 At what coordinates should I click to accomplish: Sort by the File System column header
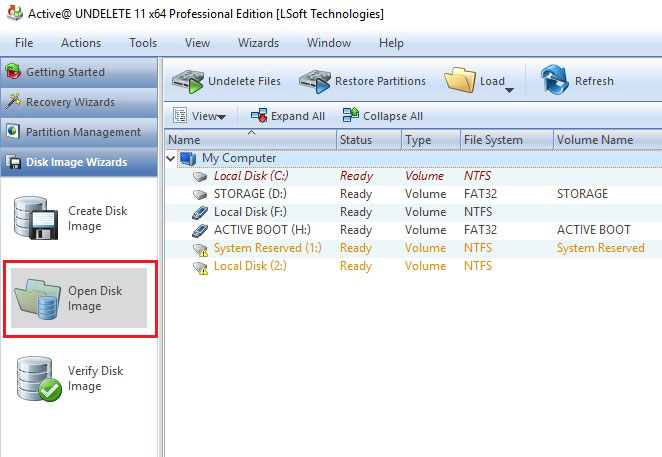point(507,140)
